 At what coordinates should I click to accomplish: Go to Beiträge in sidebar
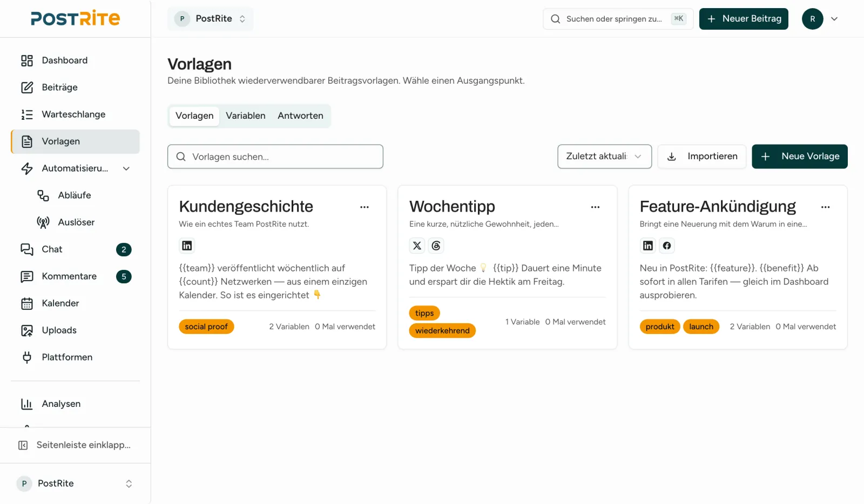(x=75, y=87)
